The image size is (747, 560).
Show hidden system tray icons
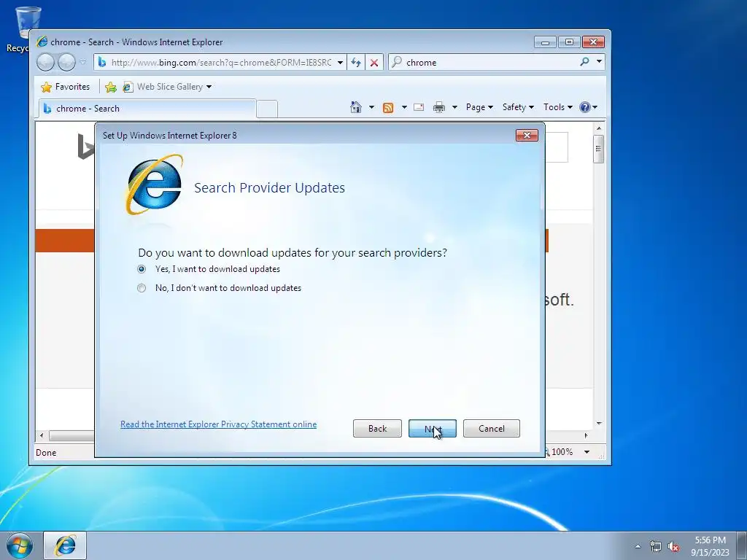click(638, 546)
